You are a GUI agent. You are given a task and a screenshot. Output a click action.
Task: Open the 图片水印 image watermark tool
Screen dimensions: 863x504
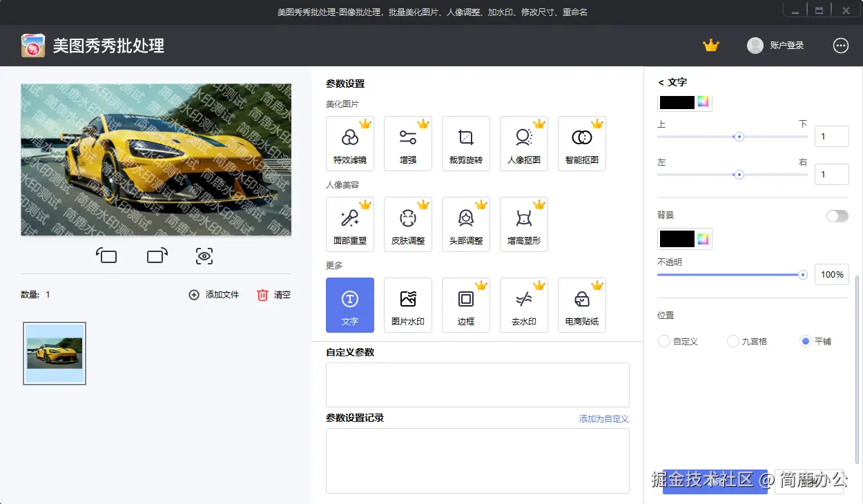pyautogui.click(x=408, y=304)
